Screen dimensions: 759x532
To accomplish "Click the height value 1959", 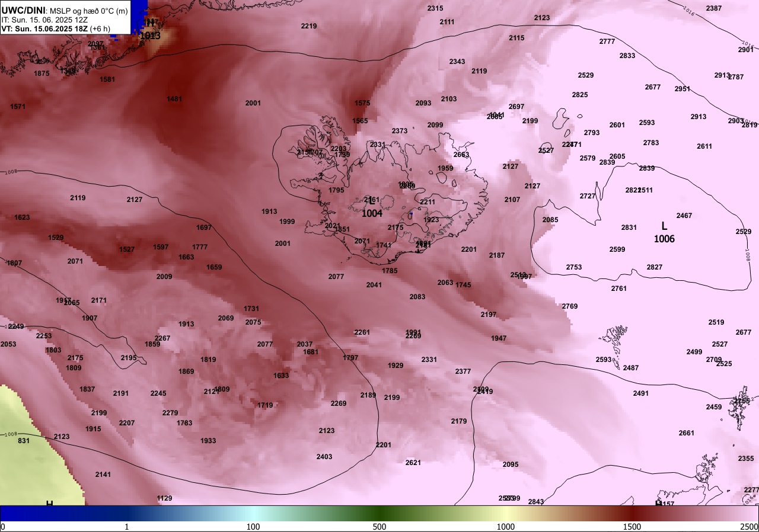I will pyautogui.click(x=445, y=168).
